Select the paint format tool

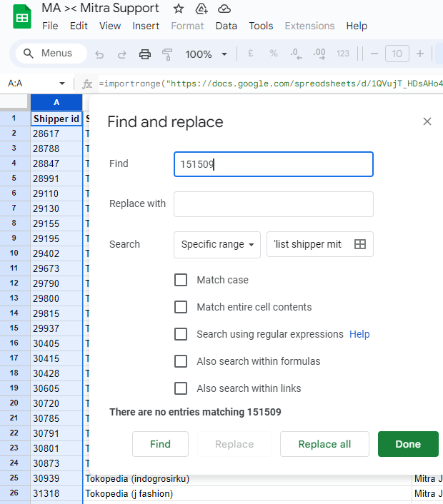point(168,54)
